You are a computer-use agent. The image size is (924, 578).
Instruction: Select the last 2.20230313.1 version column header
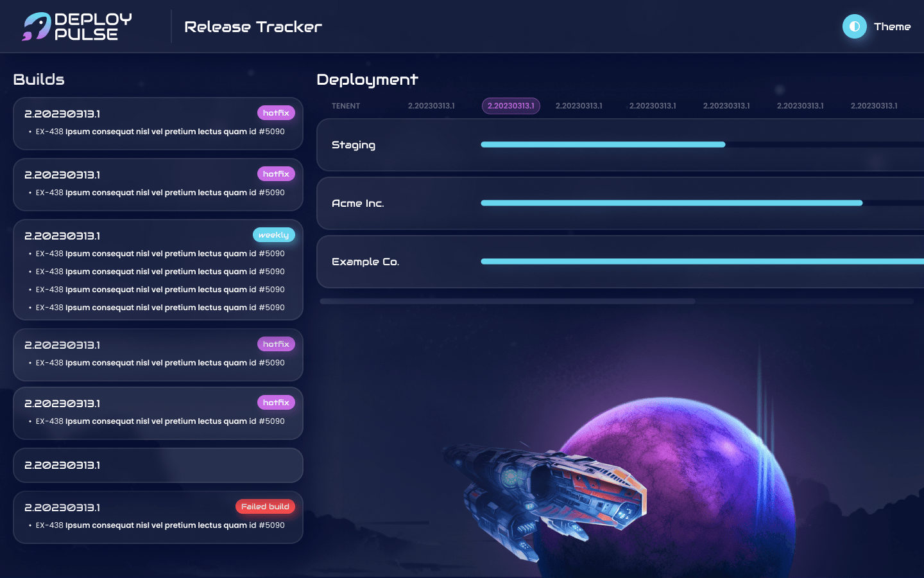[x=874, y=106]
